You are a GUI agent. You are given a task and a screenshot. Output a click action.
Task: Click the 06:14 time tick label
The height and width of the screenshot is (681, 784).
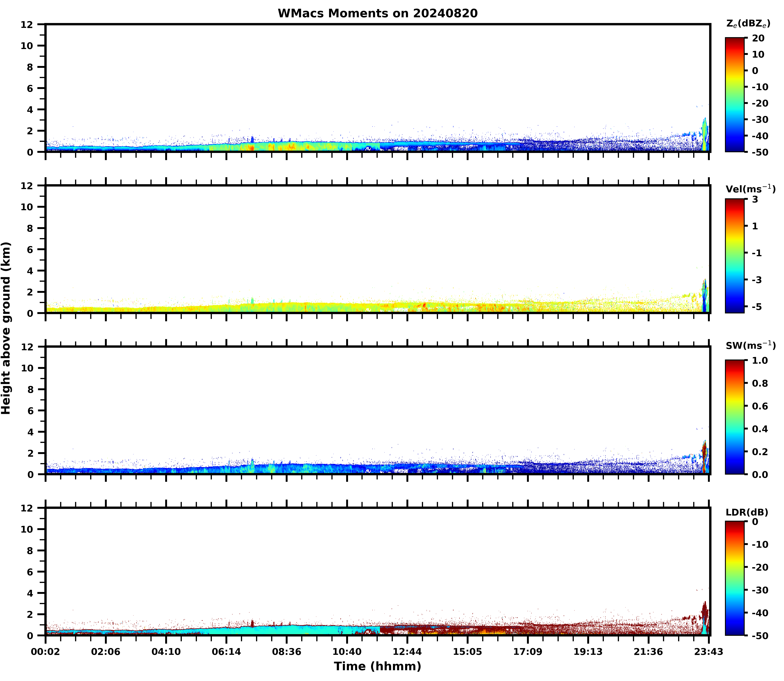(x=226, y=652)
